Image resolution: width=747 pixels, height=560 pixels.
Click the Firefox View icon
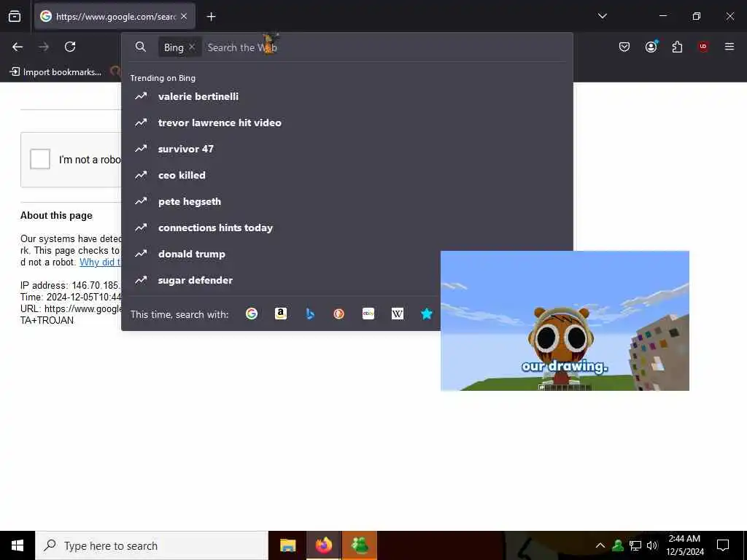point(15,16)
